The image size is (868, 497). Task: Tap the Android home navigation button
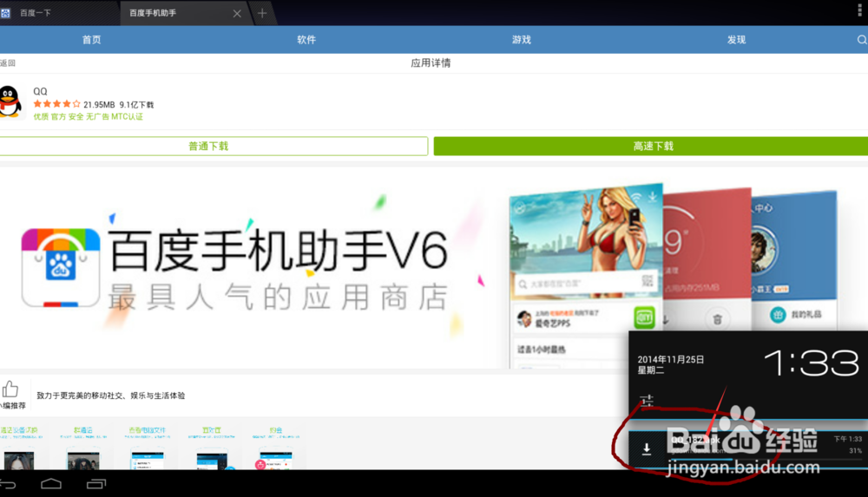[x=51, y=484]
